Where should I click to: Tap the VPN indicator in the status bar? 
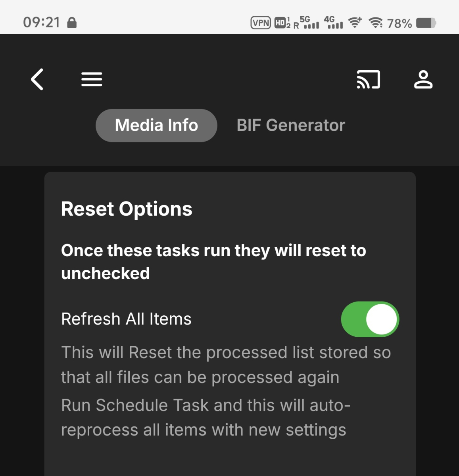click(x=260, y=23)
